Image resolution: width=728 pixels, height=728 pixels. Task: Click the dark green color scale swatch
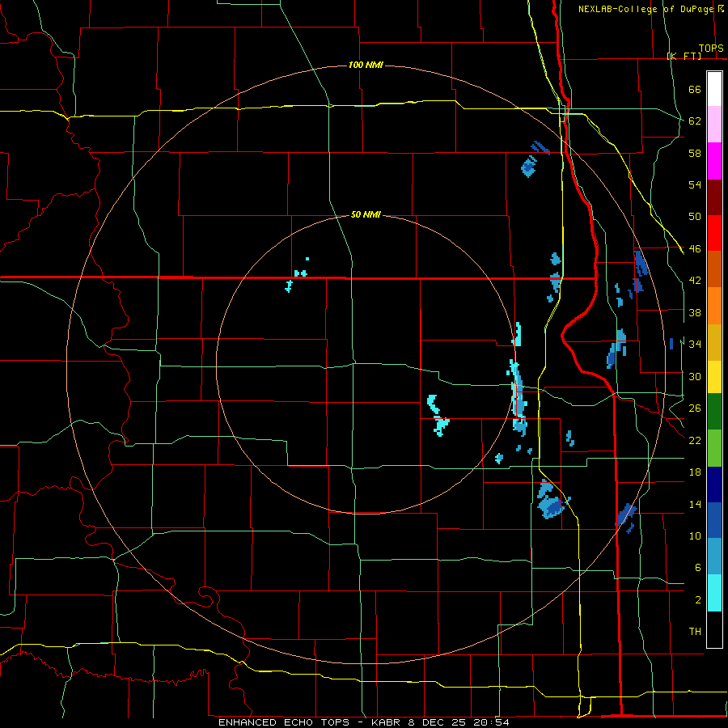click(x=714, y=412)
